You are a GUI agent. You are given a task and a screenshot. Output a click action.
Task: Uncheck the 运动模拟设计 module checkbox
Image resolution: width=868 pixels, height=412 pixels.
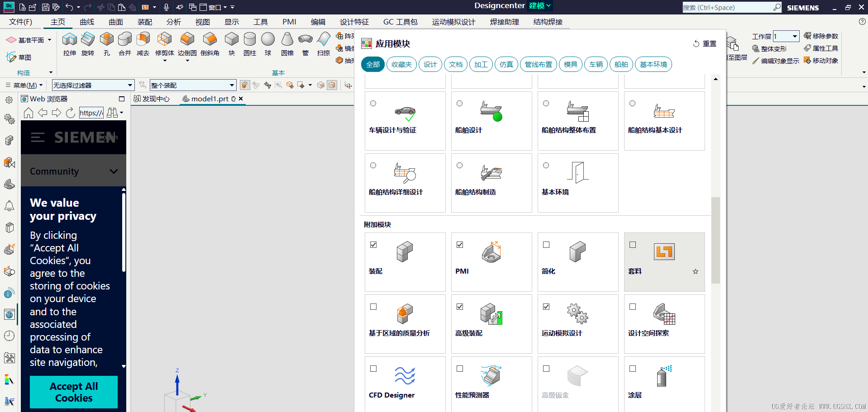click(x=546, y=307)
